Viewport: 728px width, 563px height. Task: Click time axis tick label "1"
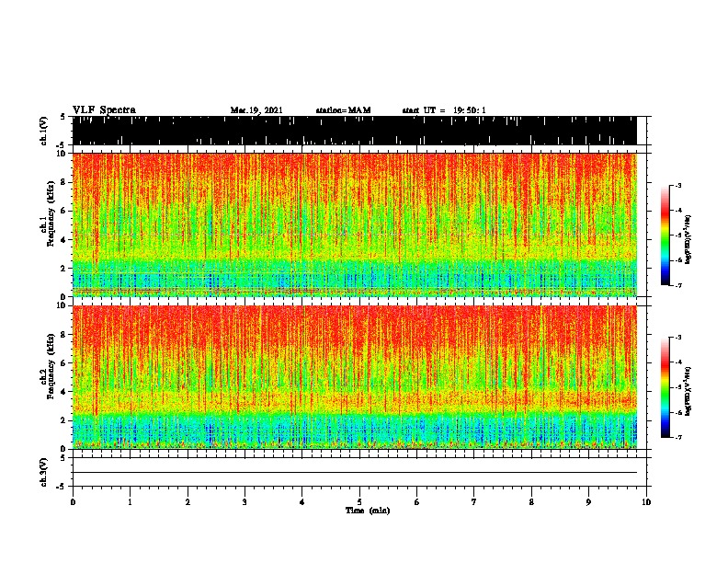pos(130,502)
